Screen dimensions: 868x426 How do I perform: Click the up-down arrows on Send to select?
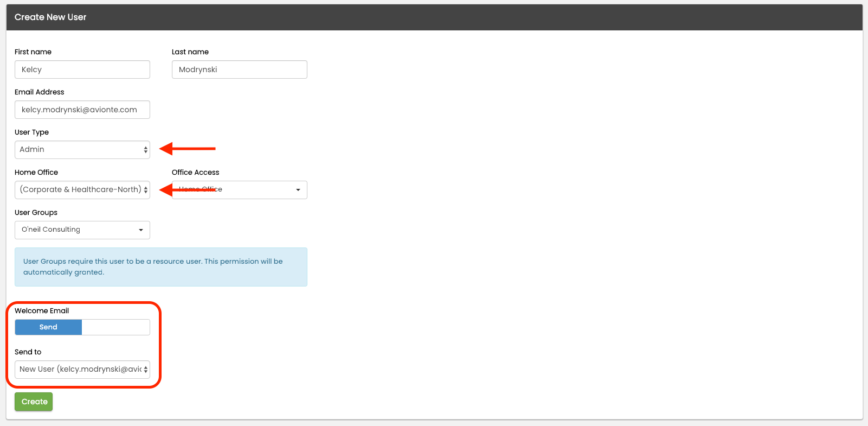145,370
